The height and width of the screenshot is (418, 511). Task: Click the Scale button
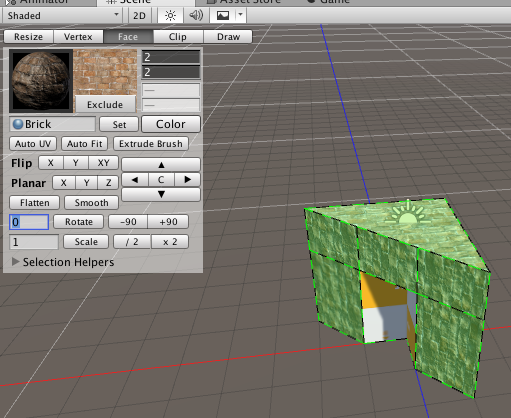[86, 242]
